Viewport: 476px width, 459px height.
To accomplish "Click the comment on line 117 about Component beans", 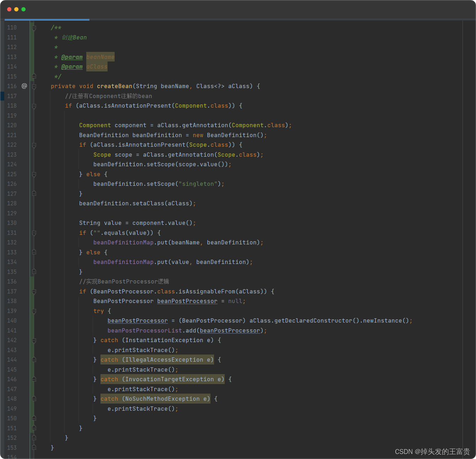I will pos(109,96).
